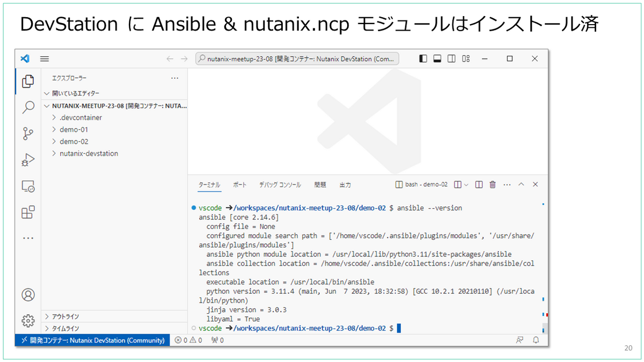644x362 pixels.
Task: Open forwarded ports indicator showing 0
Action: tap(217, 340)
